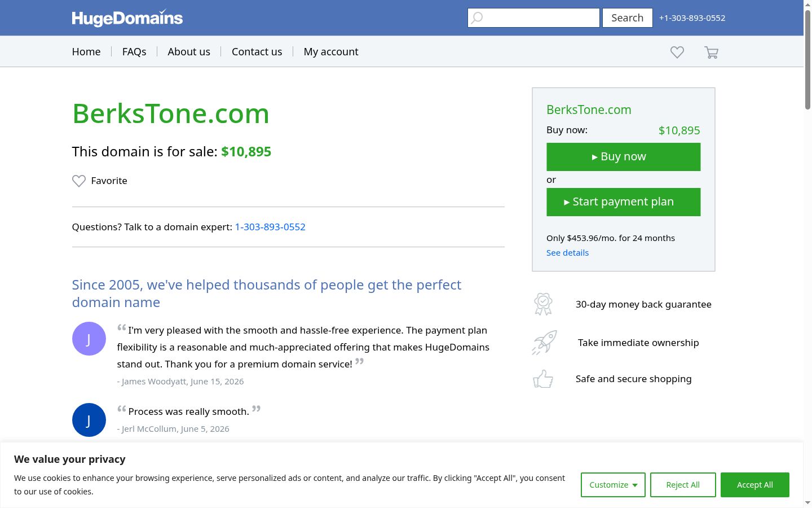Click Start payment plan button
Image resolution: width=812 pixels, height=508 pixels.
624,202
